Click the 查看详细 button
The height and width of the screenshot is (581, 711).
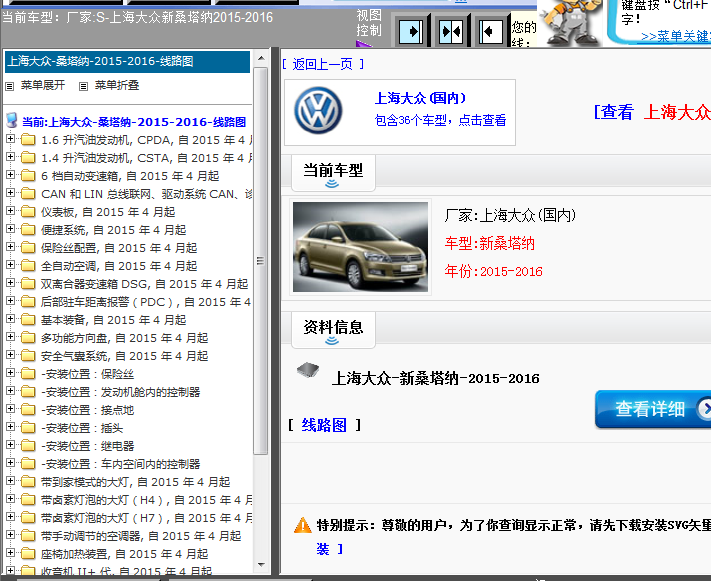653,409
